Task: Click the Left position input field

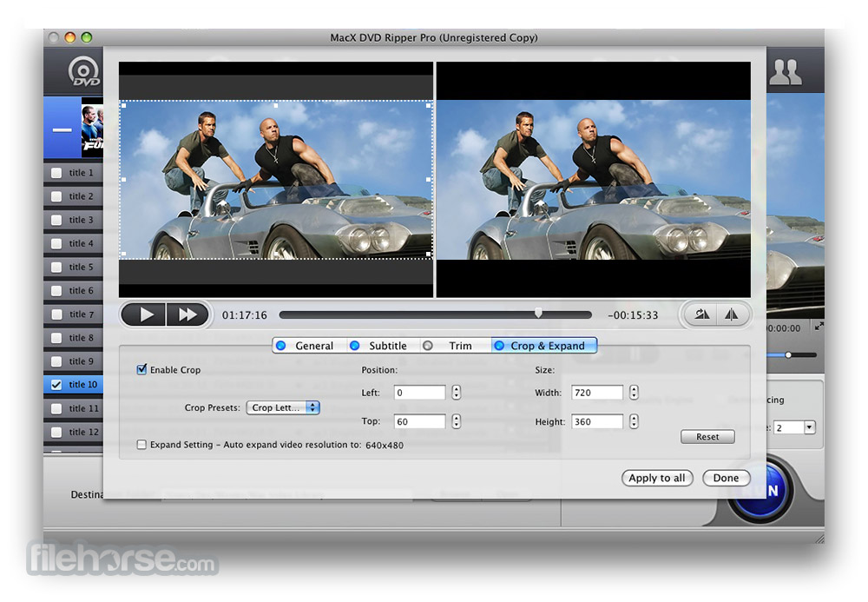Action: tap(419, 392)
